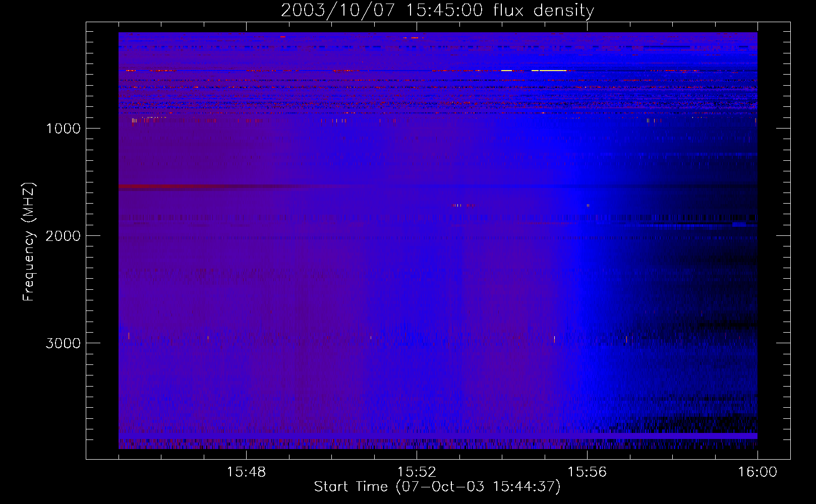
Task: Select the 3000 frequency axis label
Action: (x=63, y=343)
